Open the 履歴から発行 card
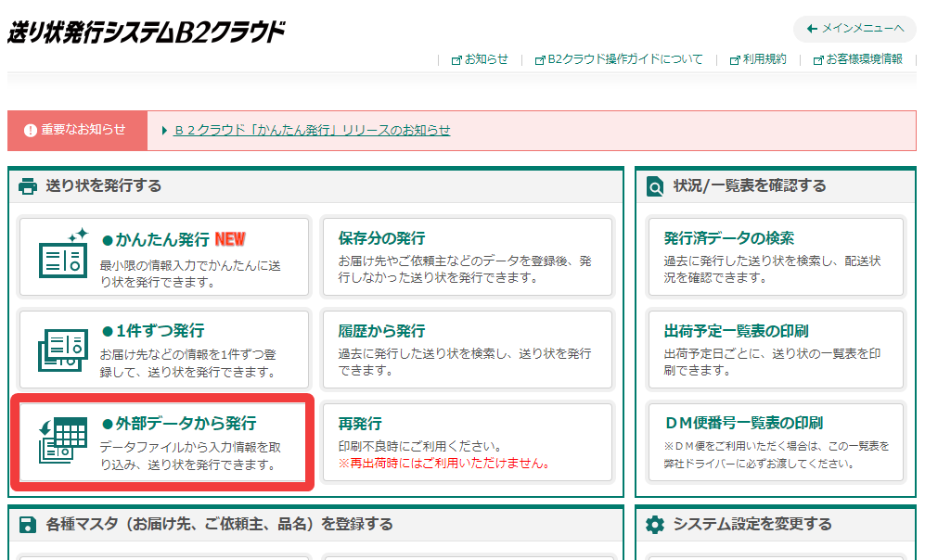This screenshot has width=925, height=560. coord(468,350)
